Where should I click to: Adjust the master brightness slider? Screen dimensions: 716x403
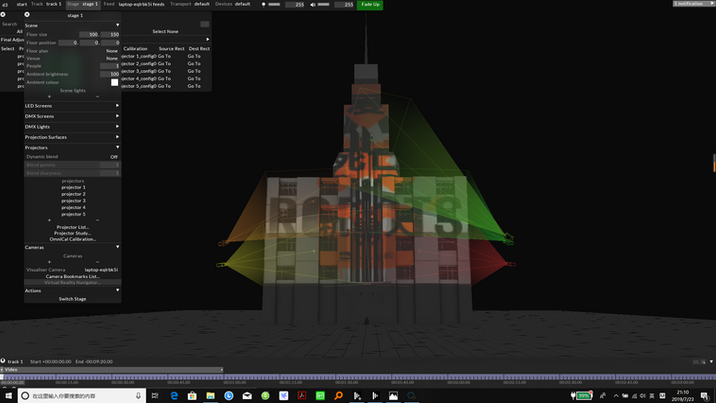(274, 5)
